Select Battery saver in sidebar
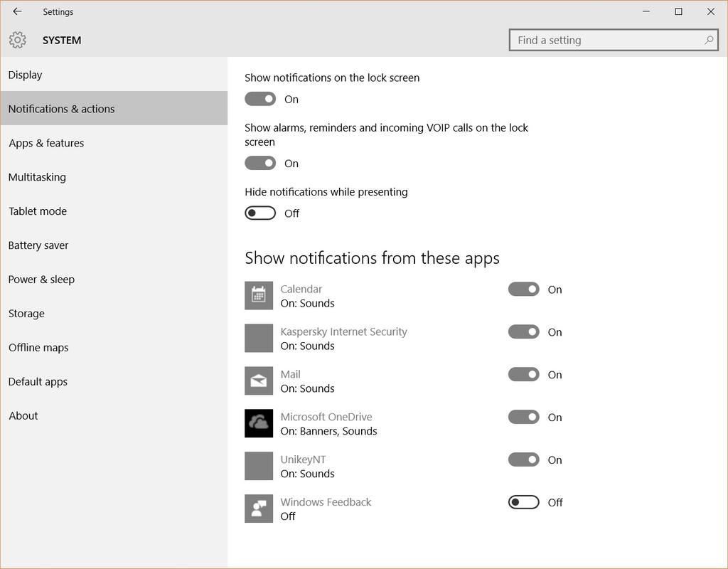 114,245
